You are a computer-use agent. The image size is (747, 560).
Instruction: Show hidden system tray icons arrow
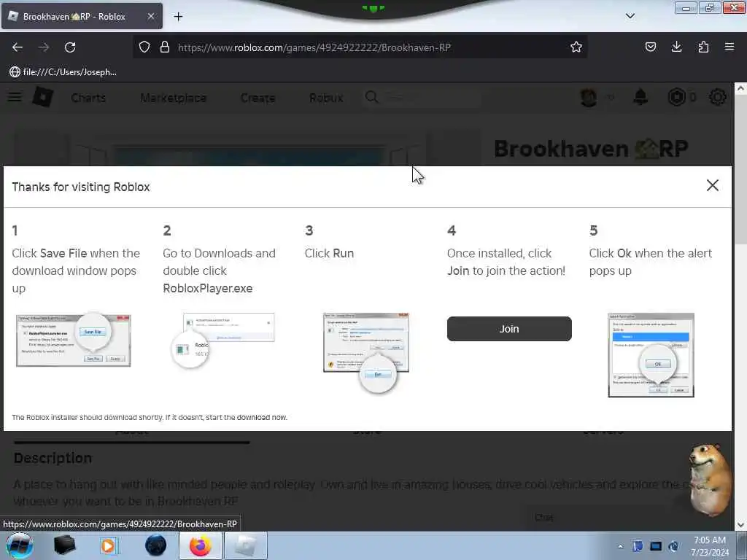point(620,546)
